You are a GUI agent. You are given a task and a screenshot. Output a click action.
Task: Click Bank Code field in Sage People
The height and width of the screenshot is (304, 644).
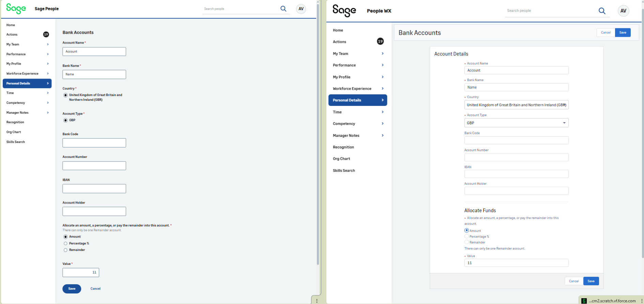(94, 143)
